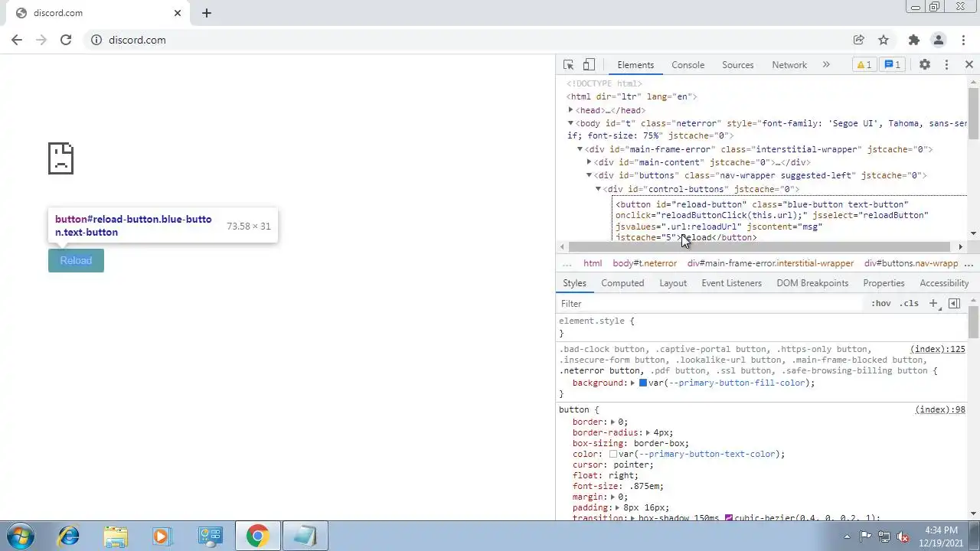Close the DevTools panel
The height and width of the screenshot is (551, 980).
click(x=969, y=65)
